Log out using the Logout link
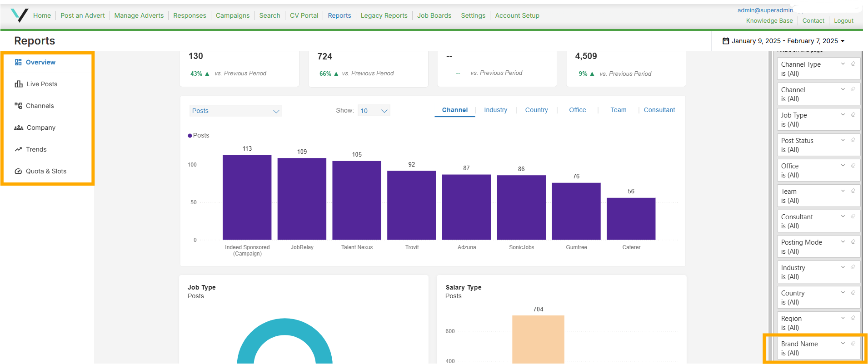This screenshot has height=364, width=868. coord(843,21)
